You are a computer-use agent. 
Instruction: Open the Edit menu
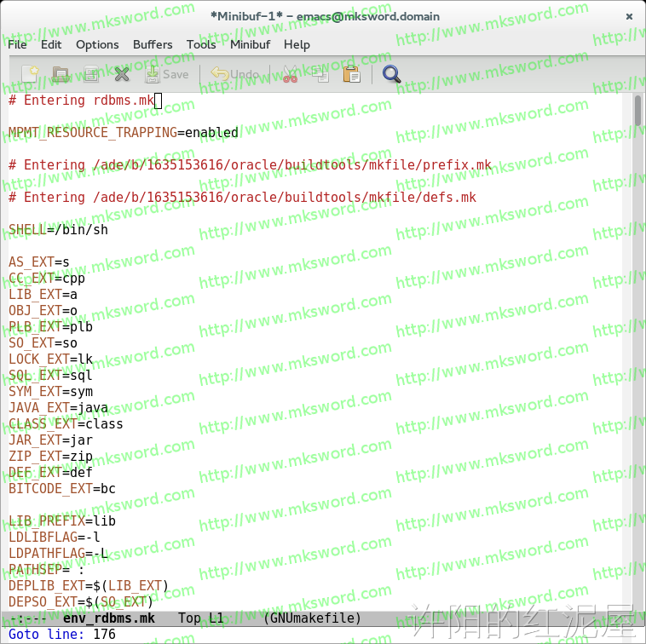(x=51, y=44)
